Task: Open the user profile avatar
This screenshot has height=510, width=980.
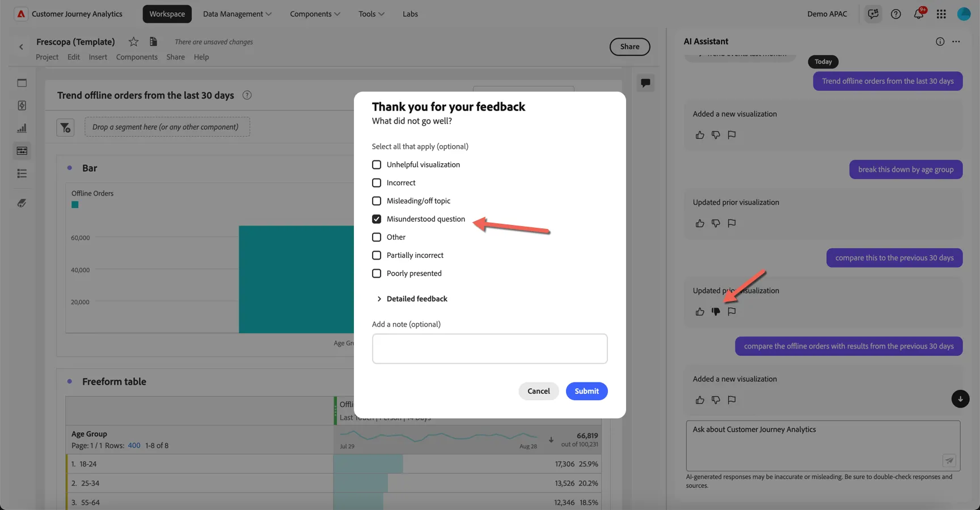Action: [964, 14]
